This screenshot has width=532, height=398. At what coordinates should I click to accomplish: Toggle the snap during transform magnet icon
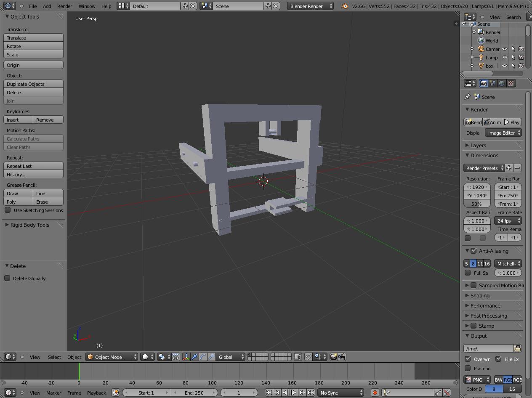[x=308, y=357]
